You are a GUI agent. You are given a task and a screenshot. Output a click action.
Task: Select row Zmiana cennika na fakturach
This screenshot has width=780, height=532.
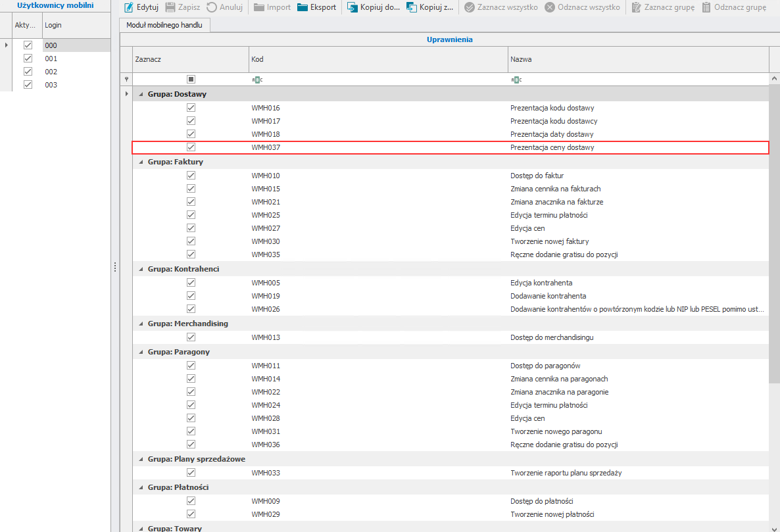(x=451, y=189)
